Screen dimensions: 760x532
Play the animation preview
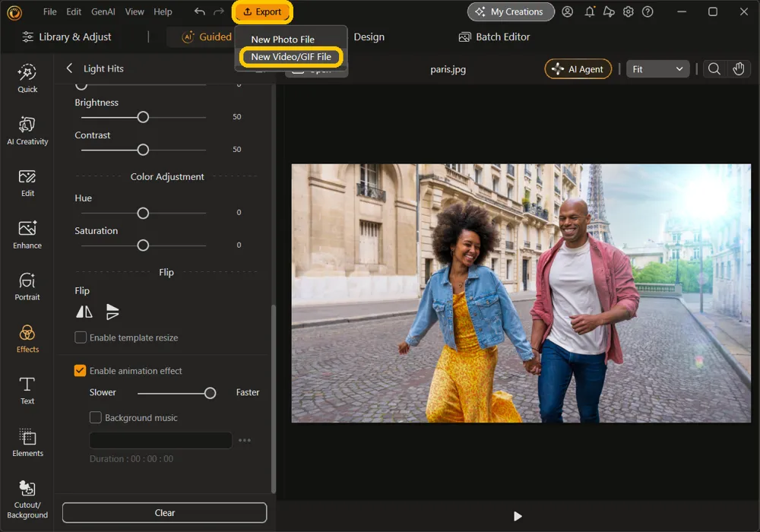coord(517,516)
